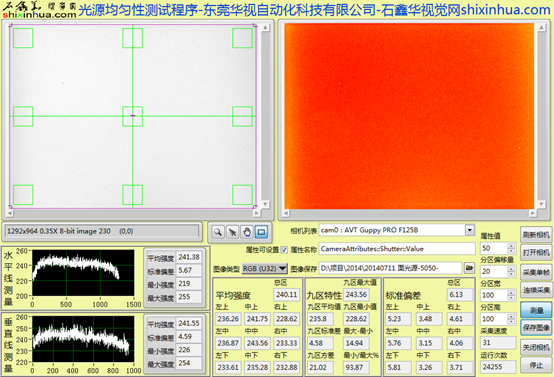Toggle the 属性可设置 checkbox
This screenshot has height=377, width=554.
(284, 250)
